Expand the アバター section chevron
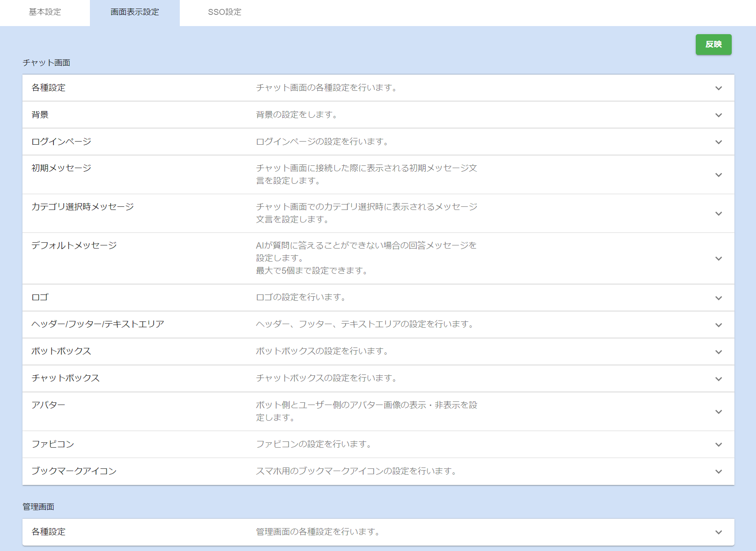The width and height of the screenshot is (756, 551). (718, 412)
